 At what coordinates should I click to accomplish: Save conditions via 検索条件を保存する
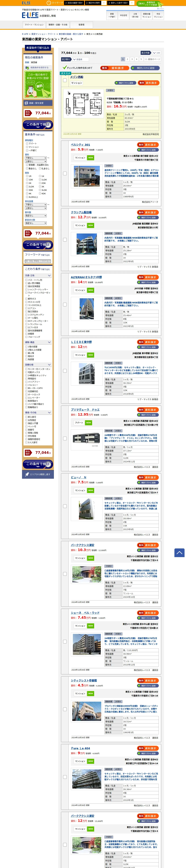38,67
